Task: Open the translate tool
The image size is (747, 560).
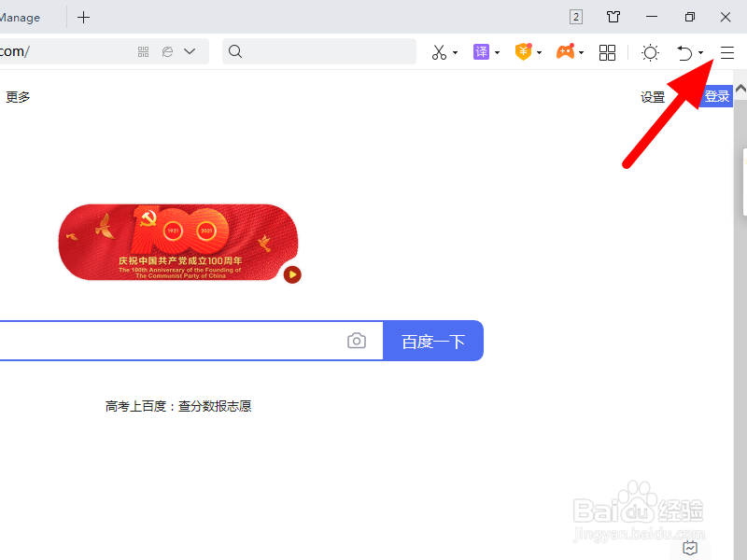Action: 481,53
